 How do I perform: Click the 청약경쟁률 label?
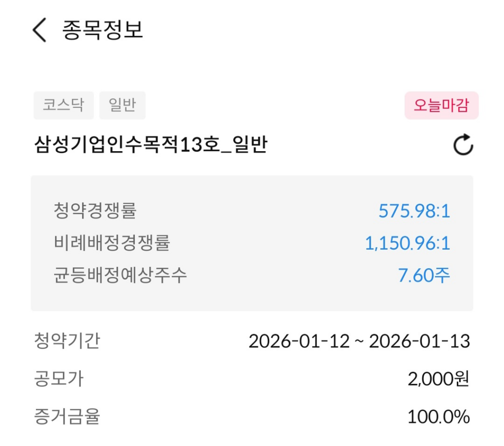[x=95, y=211]
